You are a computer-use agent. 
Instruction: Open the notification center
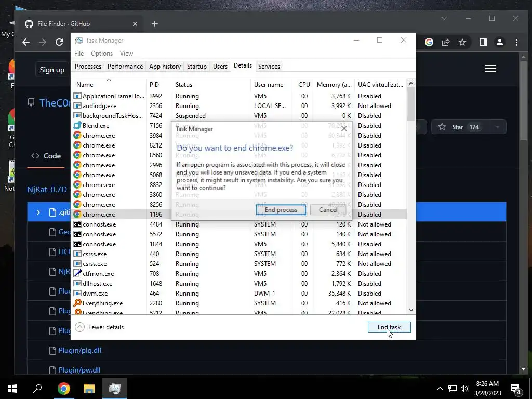[516, 389]
